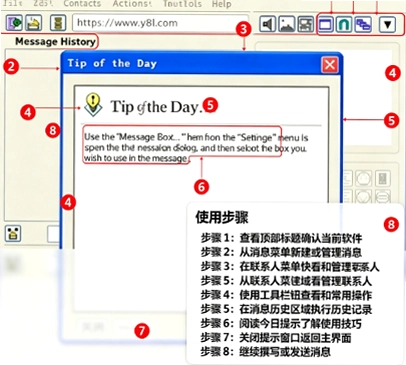Toggle the speaker sound icon
The height and width of the screenshot is (365, 406).
(x=267, y=24)
